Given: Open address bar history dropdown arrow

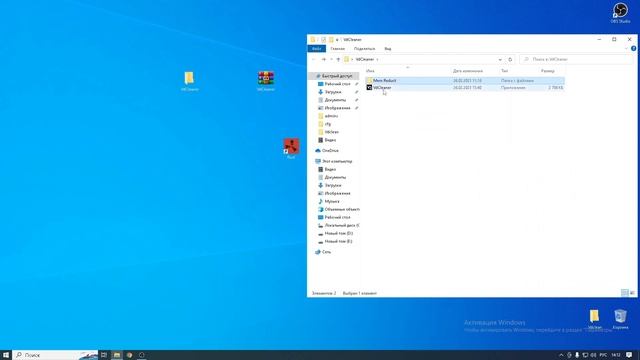Looking at the screenshot, I should pos(500,60).
